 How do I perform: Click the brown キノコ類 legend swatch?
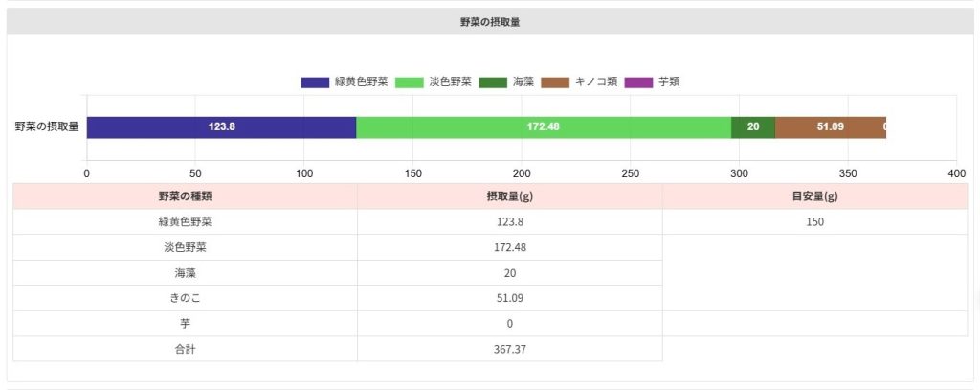click(554, 82)
